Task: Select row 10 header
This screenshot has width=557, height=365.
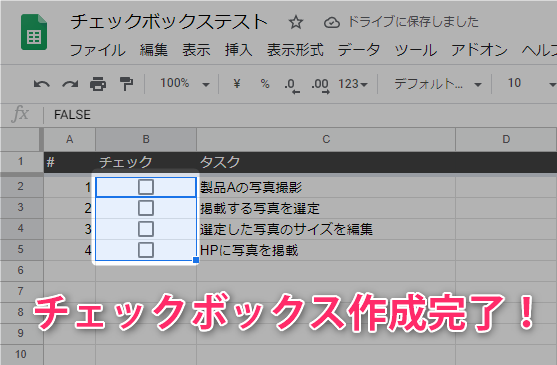Action: coord(21,354)
